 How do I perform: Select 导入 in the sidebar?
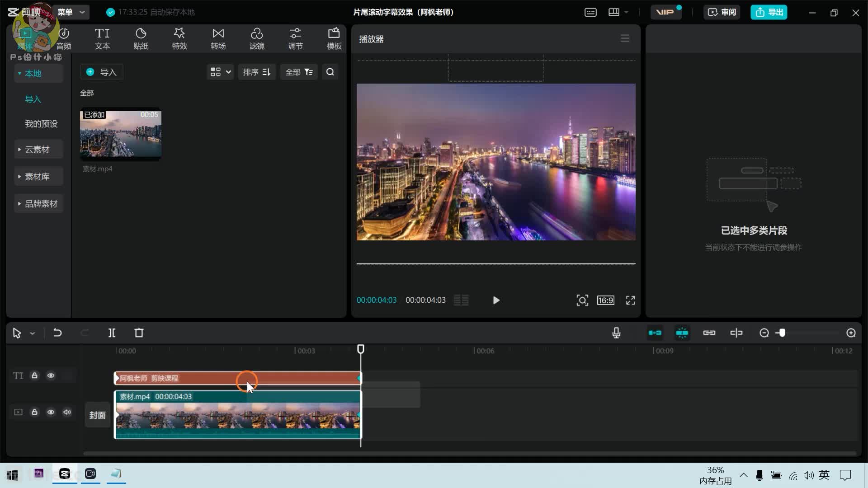[33, 99]
